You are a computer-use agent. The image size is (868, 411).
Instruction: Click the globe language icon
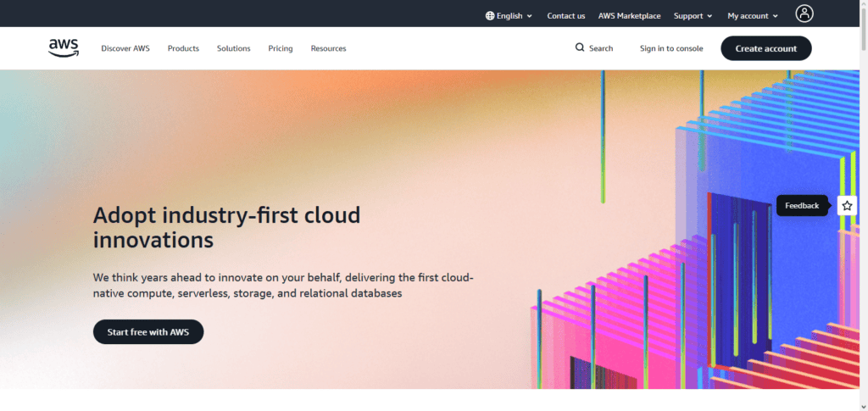pos(489,16)
